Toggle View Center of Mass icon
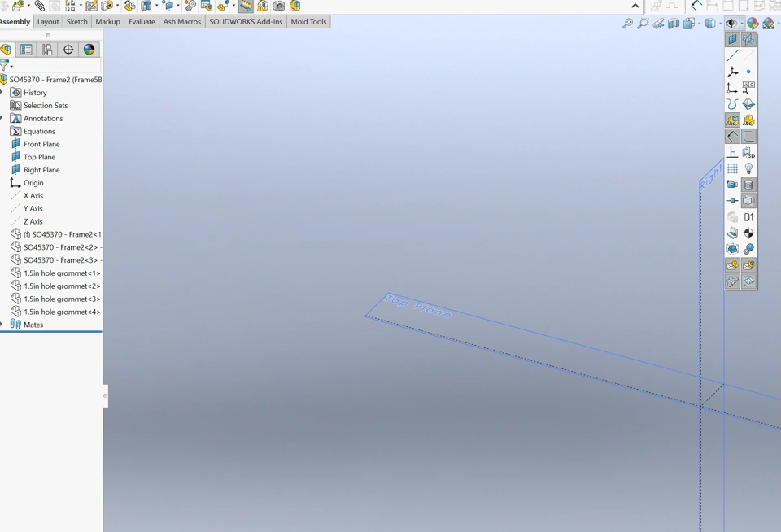The width and height of the screenshot is (781, 532). click(x=748, y=233)
